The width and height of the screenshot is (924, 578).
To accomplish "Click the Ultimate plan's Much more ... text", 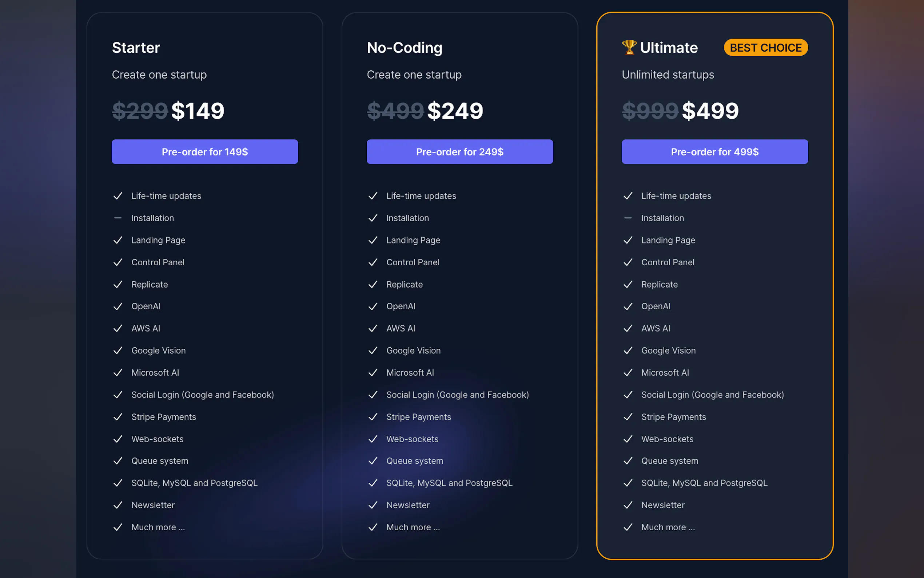I will [x=668, y=527].
